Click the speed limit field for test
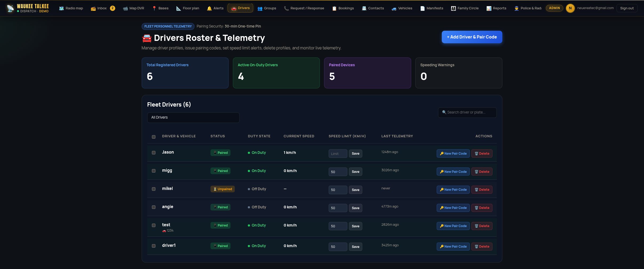Image resolution: width=644 pixels, height=269 pixels. tap(338, 226)
